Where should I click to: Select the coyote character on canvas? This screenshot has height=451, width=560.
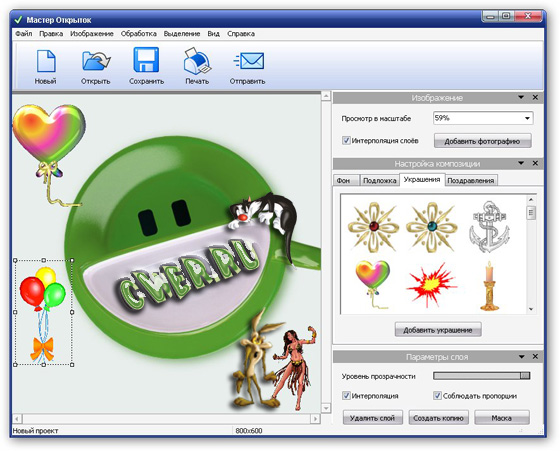[255, 361]
